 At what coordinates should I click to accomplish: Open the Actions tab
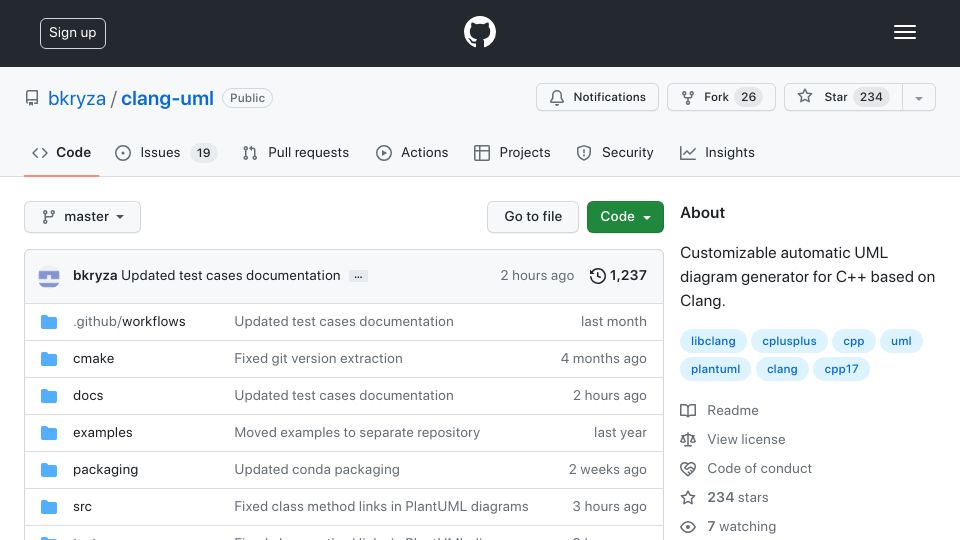coord(411,152)
